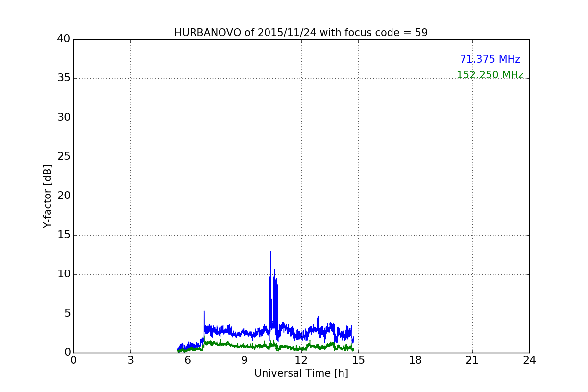This screenshot has height=392, width=588.
Task: Click y-axis tick label 40
Action: (x=64, y=39)
